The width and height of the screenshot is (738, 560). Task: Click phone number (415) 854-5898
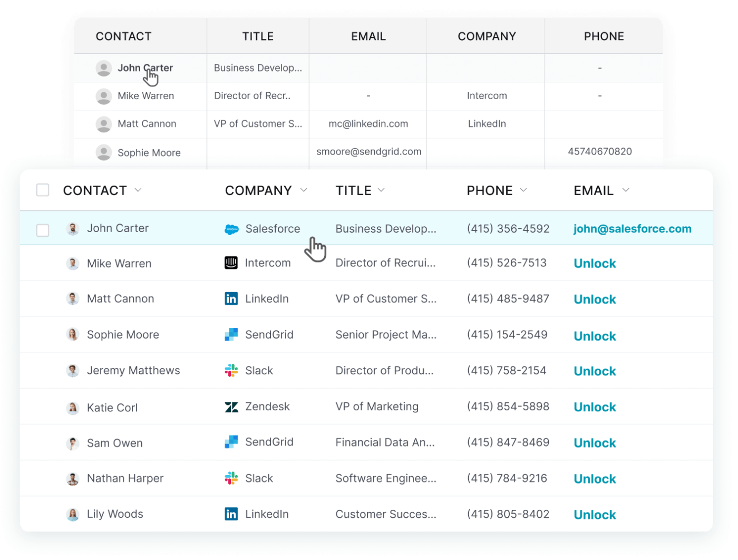point(508,407)
